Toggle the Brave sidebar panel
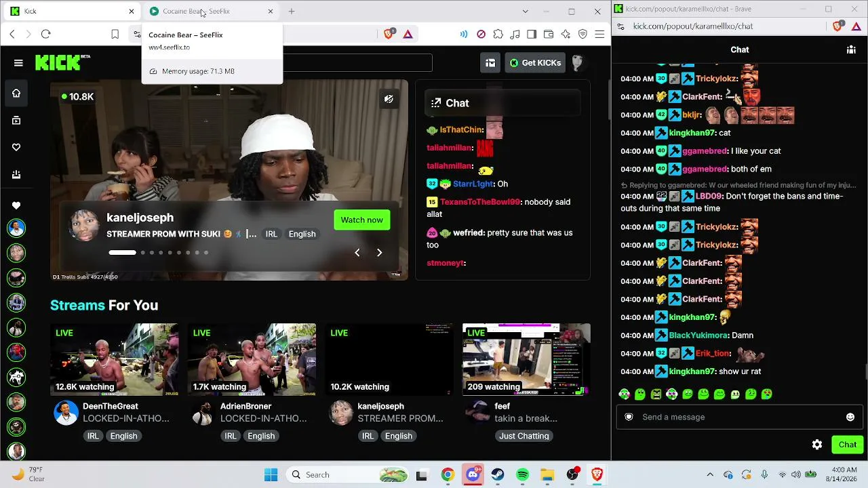Viewport: 868px width, 488px height. [x=532, y=34]
